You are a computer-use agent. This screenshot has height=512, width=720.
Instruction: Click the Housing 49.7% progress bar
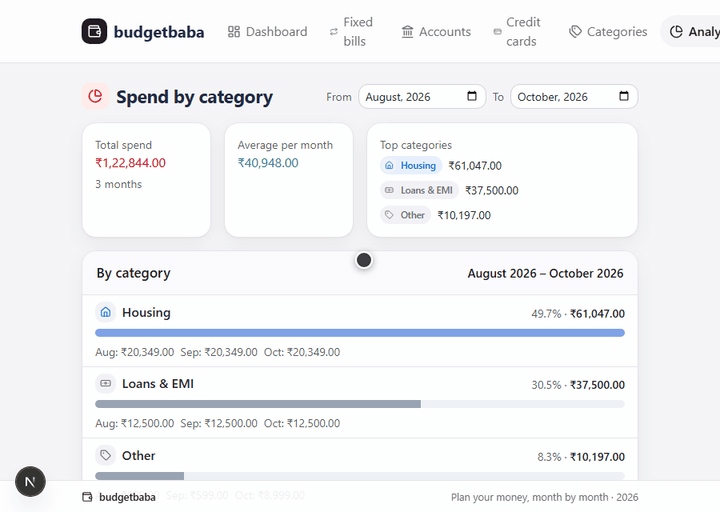(360, 333)
